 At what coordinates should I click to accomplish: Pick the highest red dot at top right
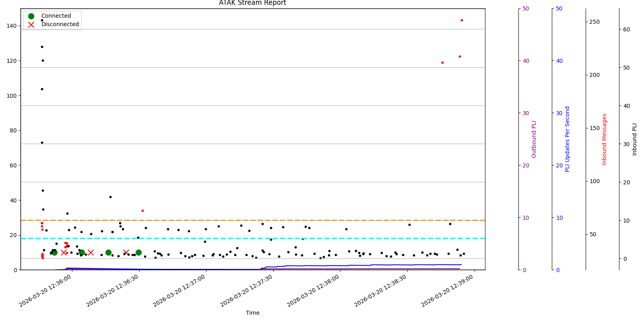coord(462,20)
